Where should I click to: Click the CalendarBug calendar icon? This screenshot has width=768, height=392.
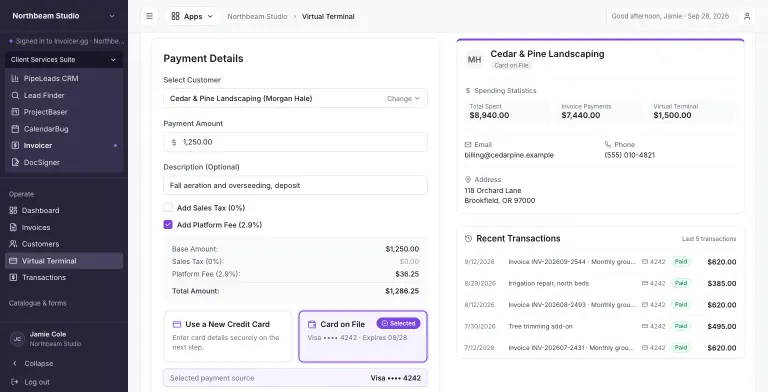click(15, 129)
